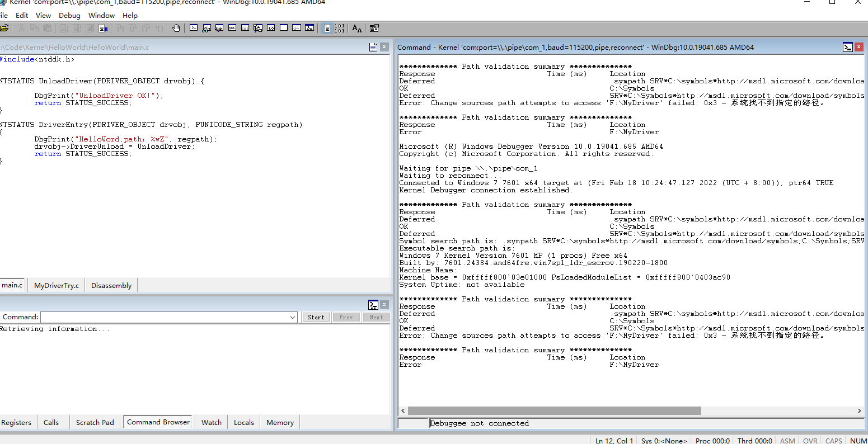868x444 pixels.
Task: Open the Debug menu
Action: coord(69,15)
